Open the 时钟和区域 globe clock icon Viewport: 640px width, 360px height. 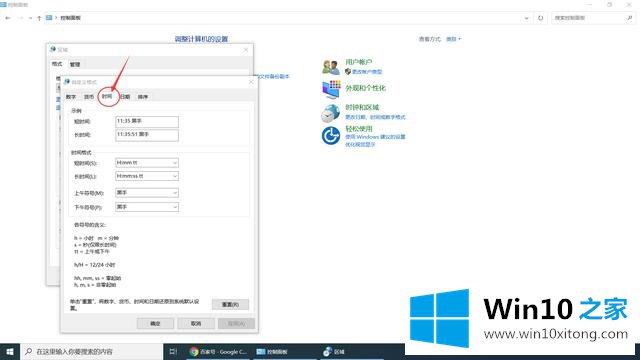(x=330, y=113)
